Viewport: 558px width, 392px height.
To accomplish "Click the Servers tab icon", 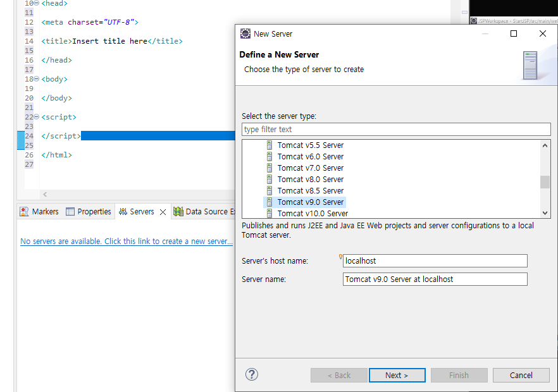I will tap(123, 212).
